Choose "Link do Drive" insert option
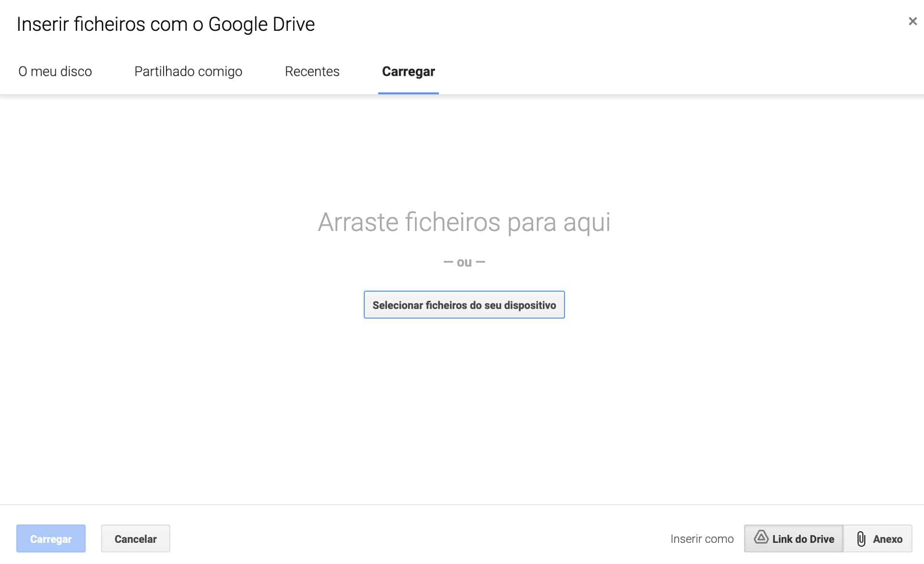Screen dimensions: 924x564 coord(794,538)
